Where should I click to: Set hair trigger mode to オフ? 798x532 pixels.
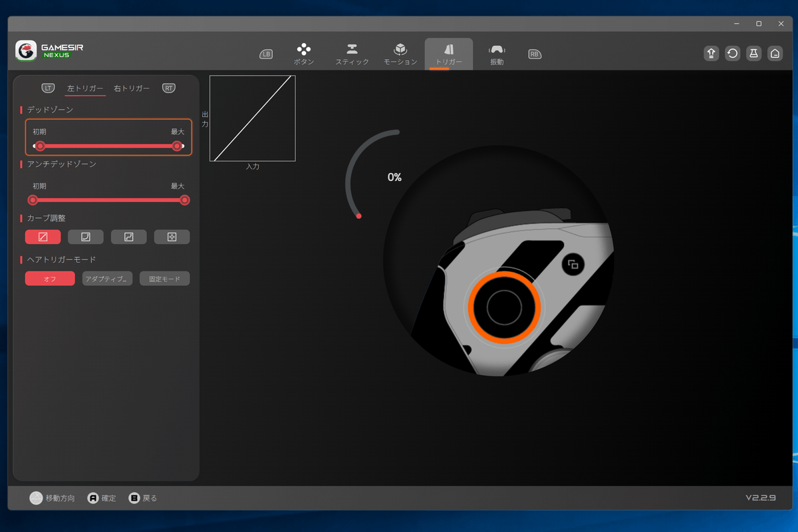coord(50,279)
